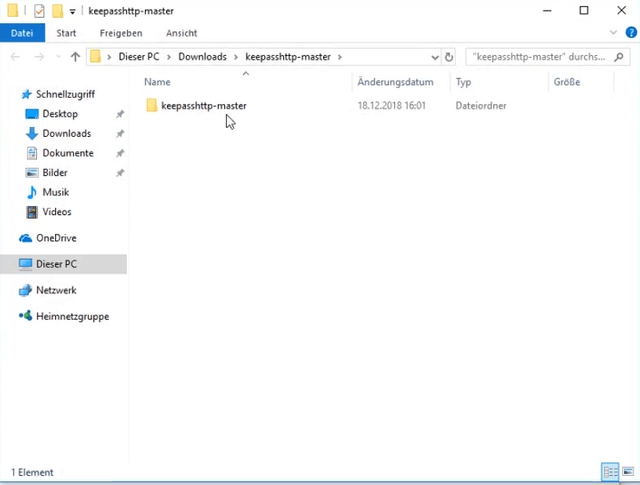Image resolution: width=640 pixels, height=485 pixels.
Task: Click the folder icon in title bar
Action: (13, 11)
